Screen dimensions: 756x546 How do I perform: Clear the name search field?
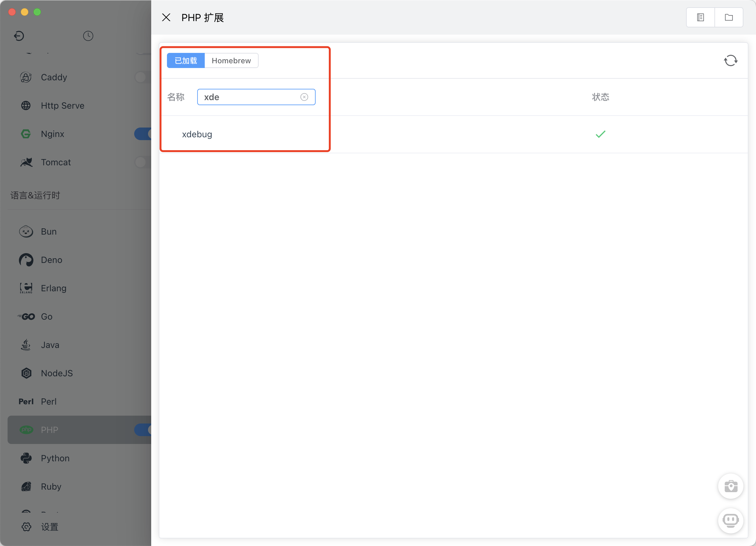(x=304, y=97)
